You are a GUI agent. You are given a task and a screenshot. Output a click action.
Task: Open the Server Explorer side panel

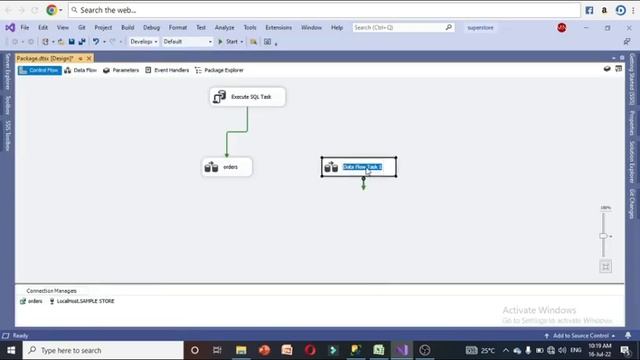tap(7, 71)
